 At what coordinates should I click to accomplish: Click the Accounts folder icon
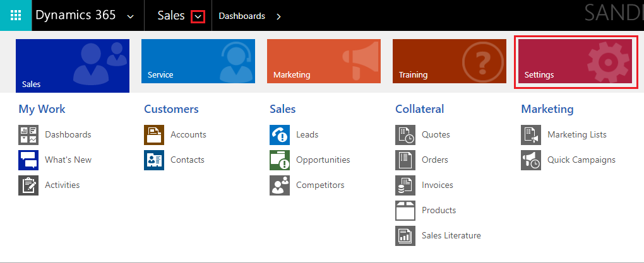coord(154,134)
